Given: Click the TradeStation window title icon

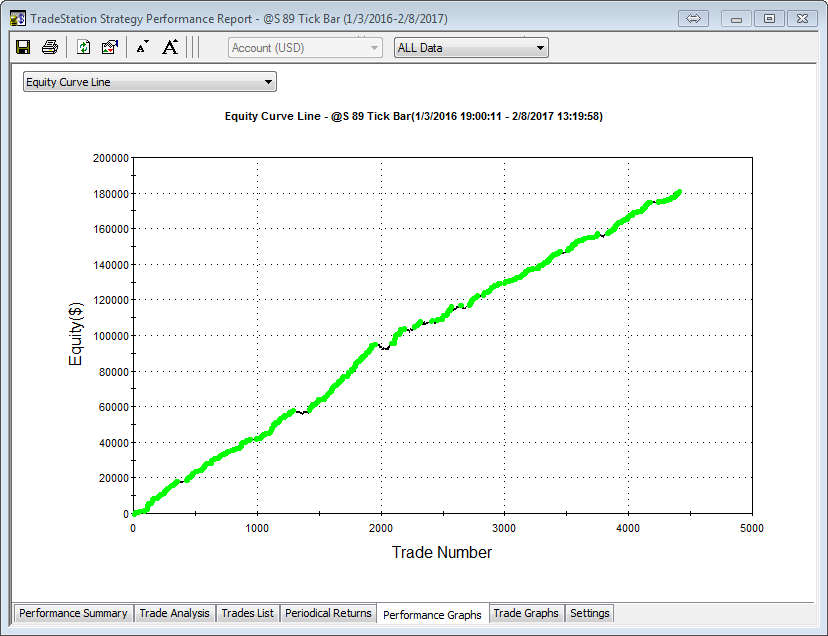Looking at the screenshot, I should tap(17, 18).
